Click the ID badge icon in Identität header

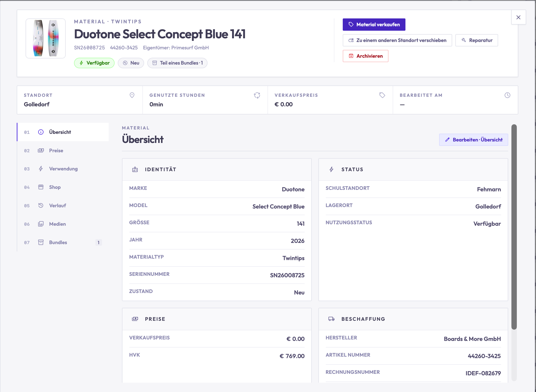[x=135, y=169]
